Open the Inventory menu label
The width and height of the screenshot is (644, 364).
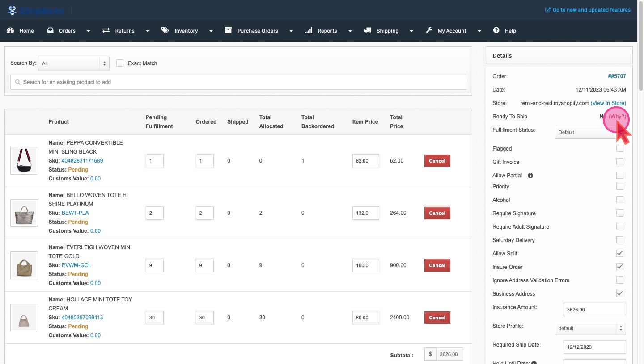pyautogui.click(x=186, y=31)
